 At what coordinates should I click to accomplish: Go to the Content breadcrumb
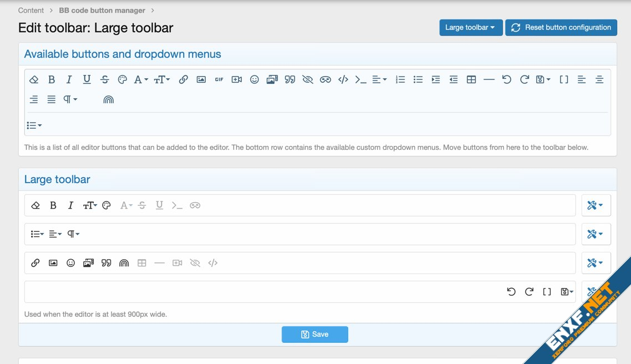click(x=31, y=11)
